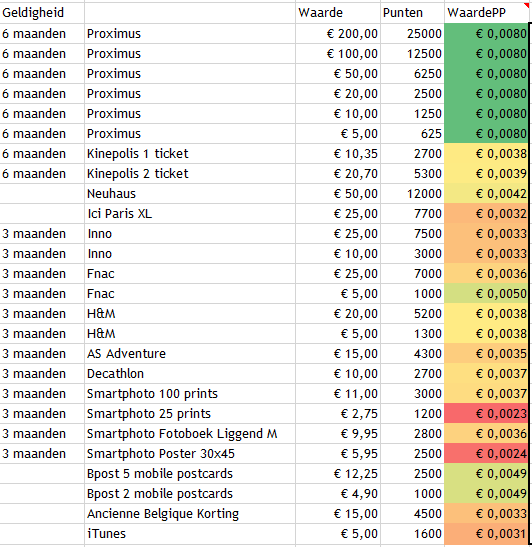
Task: Select the Kinepolis 1 ticket cell
Action: click(190, 153)
